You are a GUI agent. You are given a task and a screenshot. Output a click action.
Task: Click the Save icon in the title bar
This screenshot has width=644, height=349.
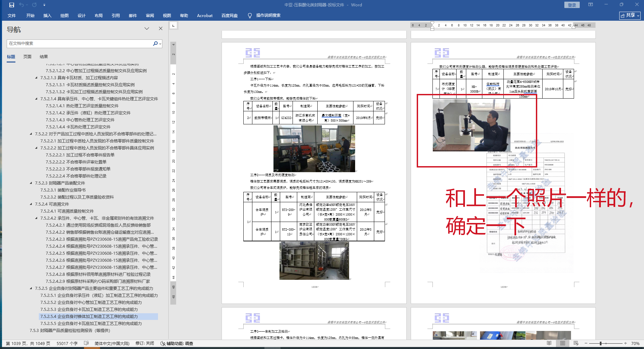(x=12, y=5)
